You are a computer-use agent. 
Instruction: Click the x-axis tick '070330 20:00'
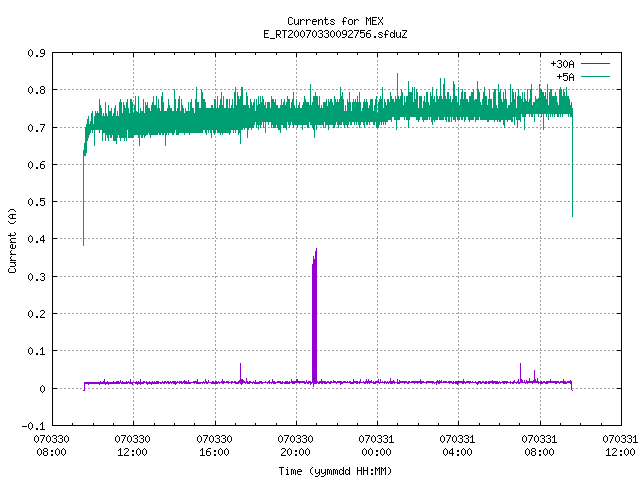(x=296, y=446)
